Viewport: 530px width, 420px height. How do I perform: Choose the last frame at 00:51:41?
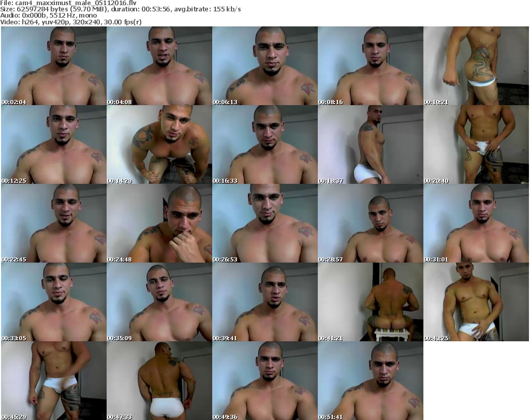tap(371, 381)
